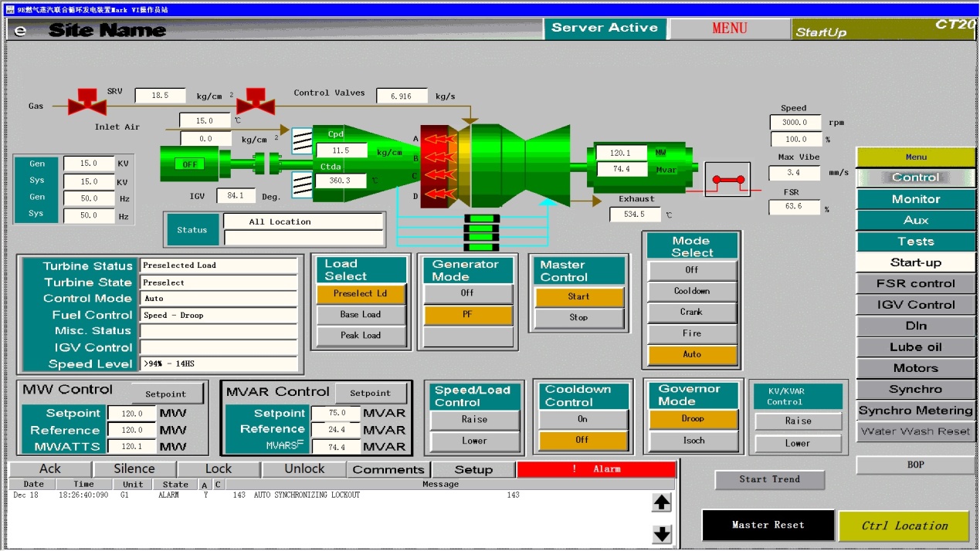Turn Cooldown Control On
Viewport: 980px width, 551px height.
pyautogui.click(x=583, y=420)
